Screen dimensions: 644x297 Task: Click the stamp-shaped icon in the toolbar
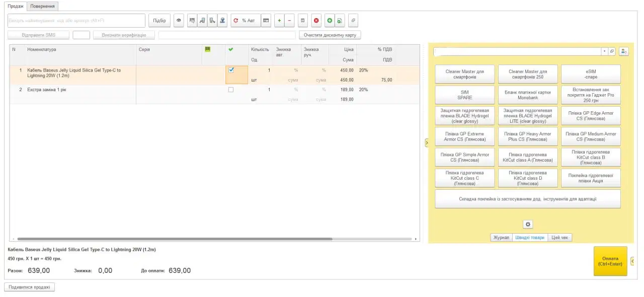(x=222, y=21)
